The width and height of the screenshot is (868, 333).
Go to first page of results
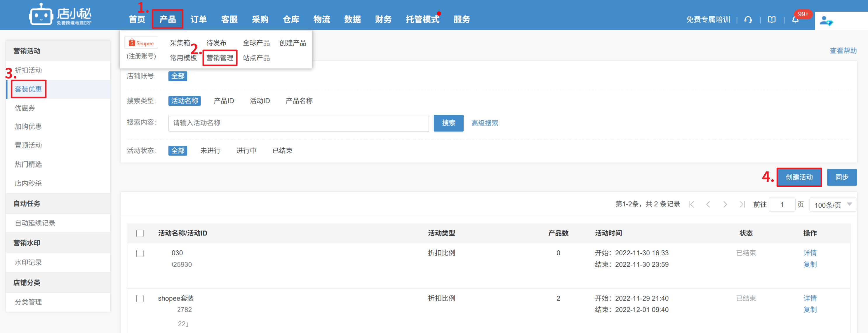[691, 204]
